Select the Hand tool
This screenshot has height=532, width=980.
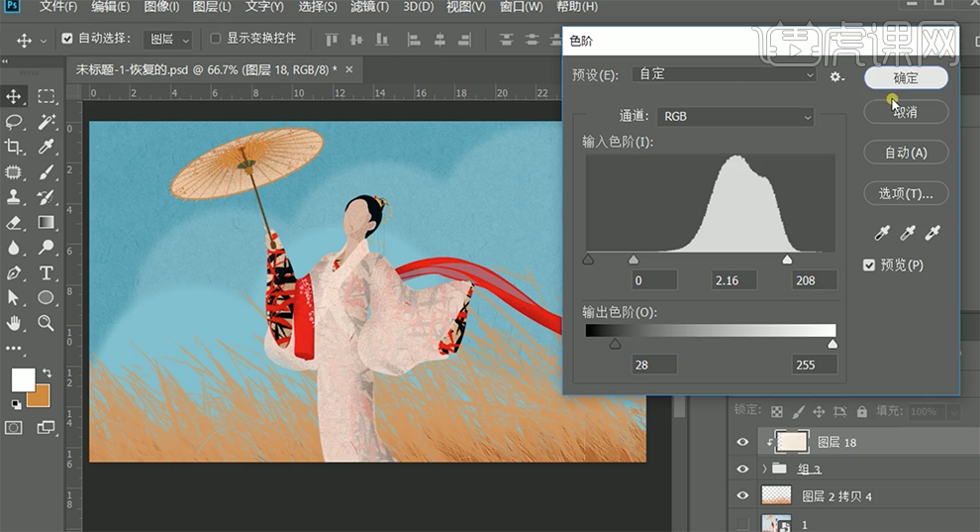(x=15, y=323)
